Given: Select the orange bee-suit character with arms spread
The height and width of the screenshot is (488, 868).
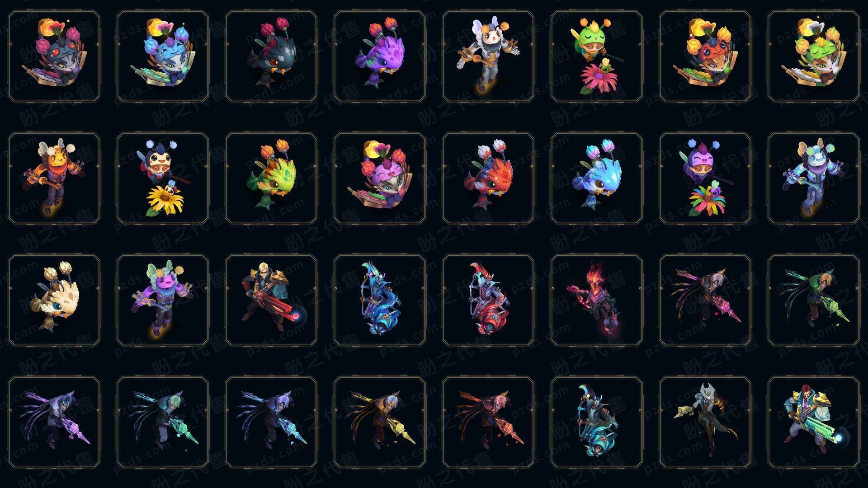Looking at the screenshot, I should (54, 178).
